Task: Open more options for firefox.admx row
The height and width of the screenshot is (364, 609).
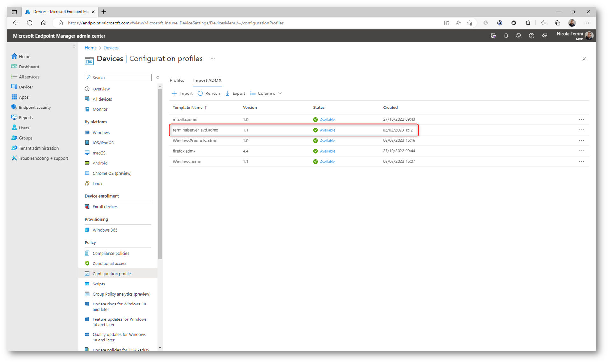Action: pyautogui.click(x=581, y=151)
